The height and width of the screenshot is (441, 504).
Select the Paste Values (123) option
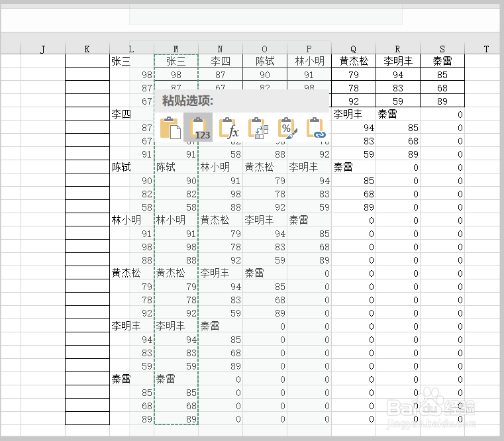click(x=198, y=128)
